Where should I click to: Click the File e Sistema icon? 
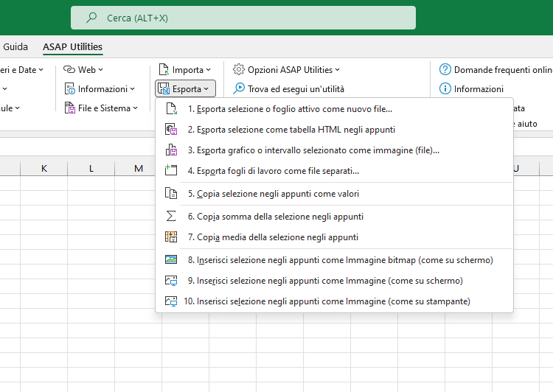pyautogui.click(x=70, y=108)
